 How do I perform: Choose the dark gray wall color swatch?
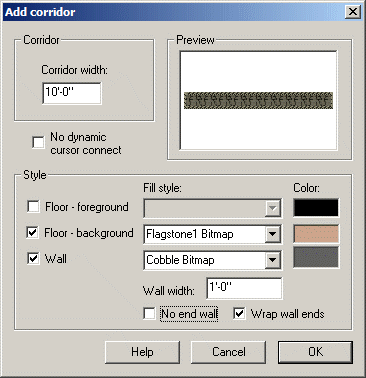point(316,257)
